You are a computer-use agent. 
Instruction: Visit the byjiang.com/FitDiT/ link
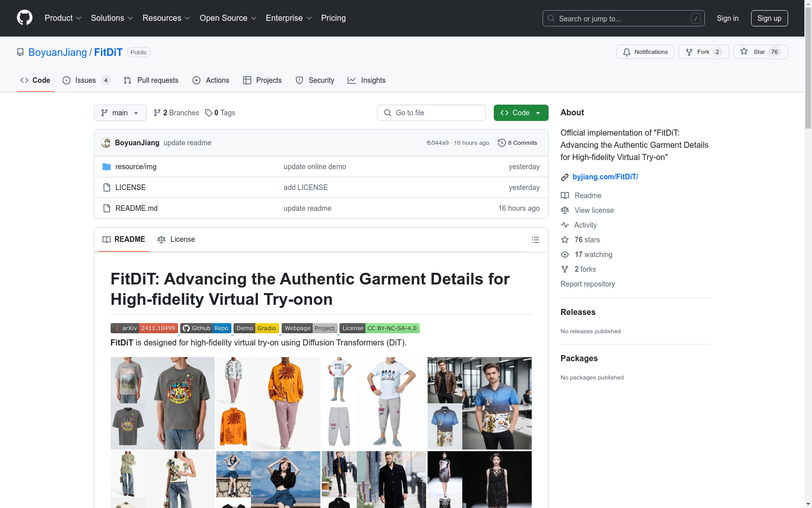pyautogui.click(x=605, y=177)
